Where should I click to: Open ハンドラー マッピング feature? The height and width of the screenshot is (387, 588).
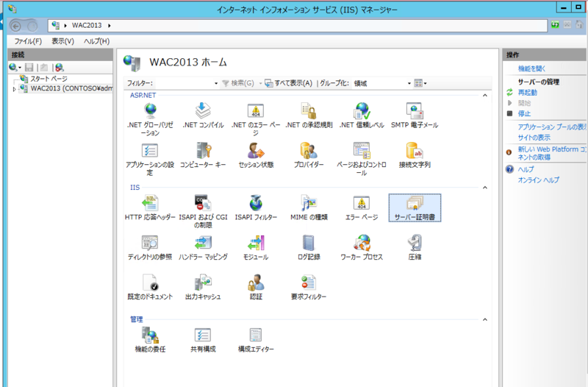pyautogui.click(x=203, y=247)
